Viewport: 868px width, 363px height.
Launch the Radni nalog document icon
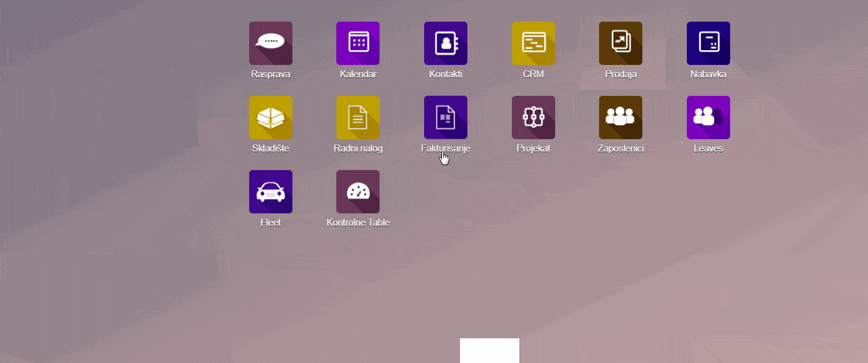pos(358,117)
